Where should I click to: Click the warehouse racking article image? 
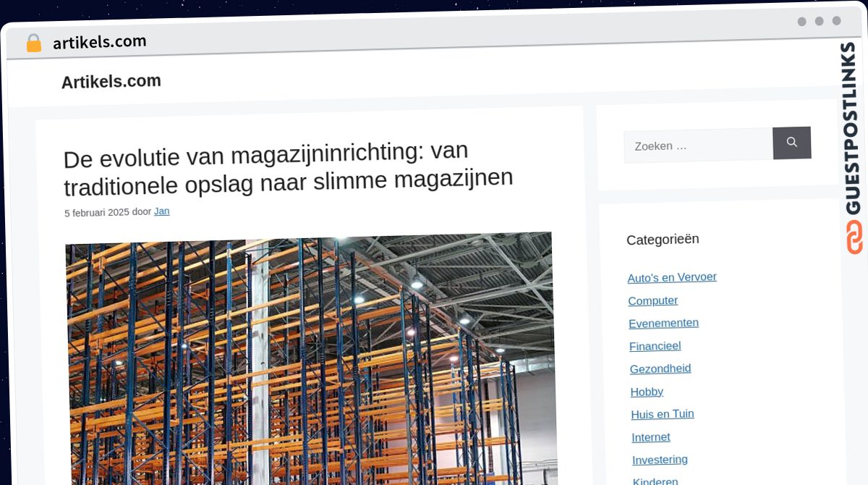pos(311,359)
